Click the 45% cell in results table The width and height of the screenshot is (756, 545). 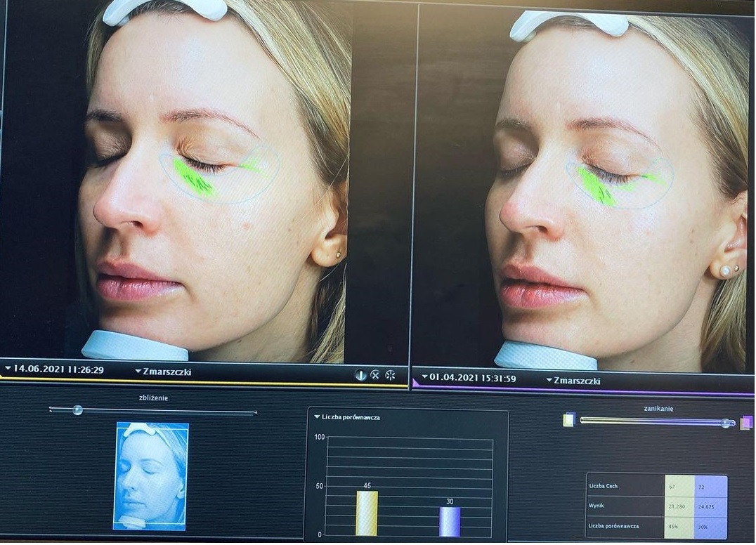679,527
